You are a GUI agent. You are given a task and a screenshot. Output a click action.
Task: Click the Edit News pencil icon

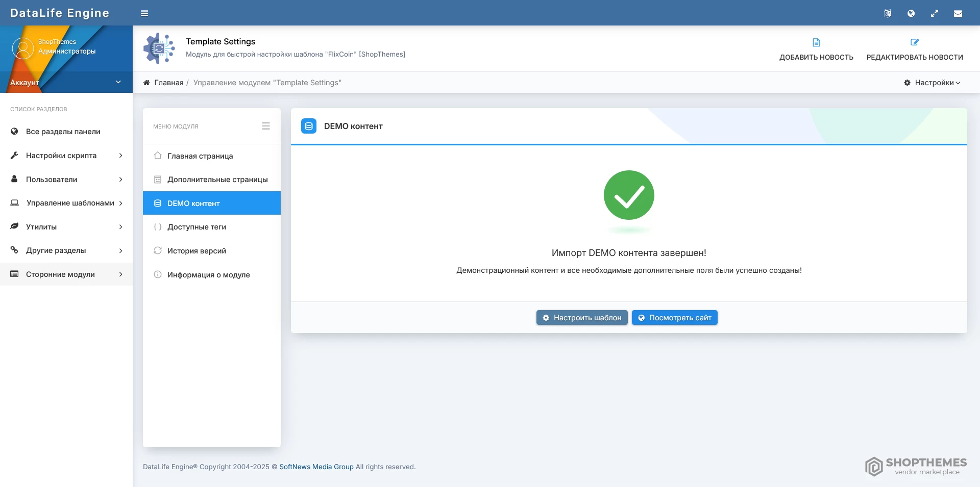pos(914,42)
